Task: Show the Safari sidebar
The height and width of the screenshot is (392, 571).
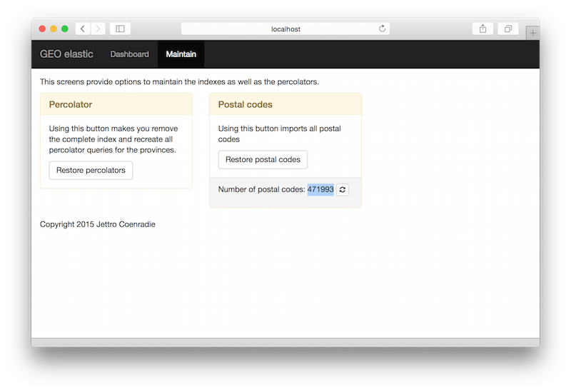Action: pos(120,29)
